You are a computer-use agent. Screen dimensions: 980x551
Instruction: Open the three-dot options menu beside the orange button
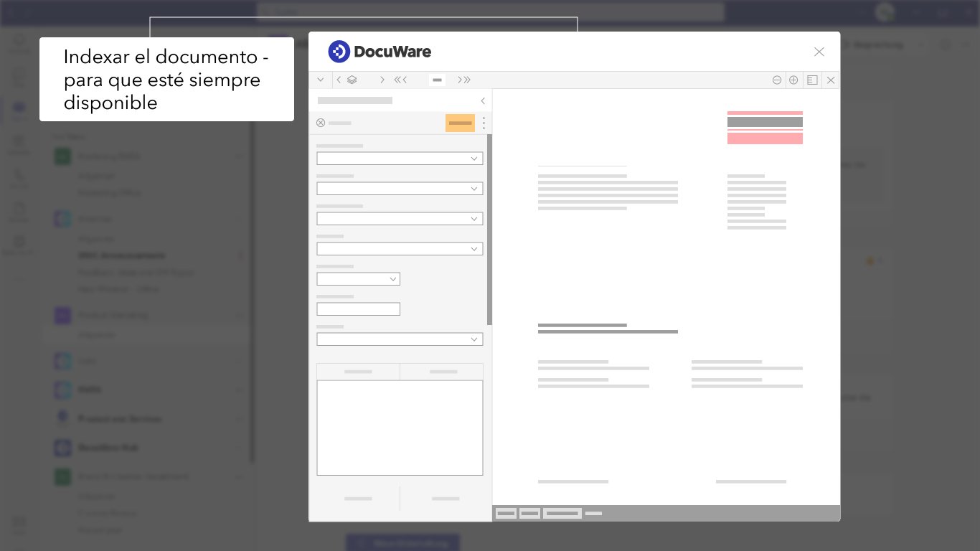484,123
